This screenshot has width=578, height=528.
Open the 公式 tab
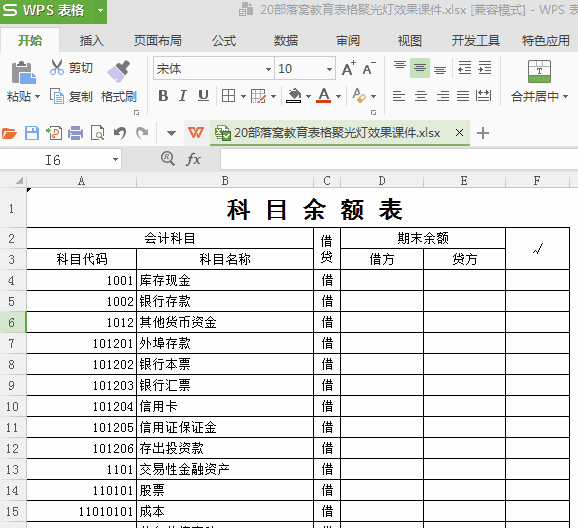(224, 40)
